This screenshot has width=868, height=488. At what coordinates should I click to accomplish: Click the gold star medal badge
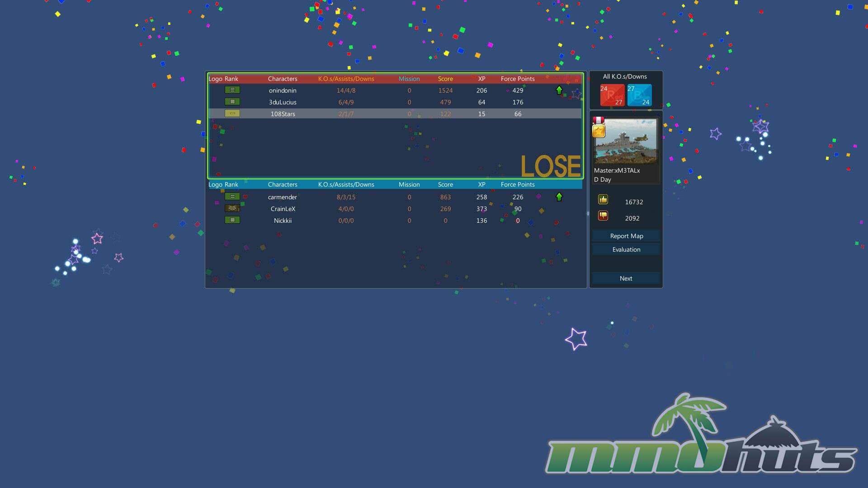click(x=599, y=131)
